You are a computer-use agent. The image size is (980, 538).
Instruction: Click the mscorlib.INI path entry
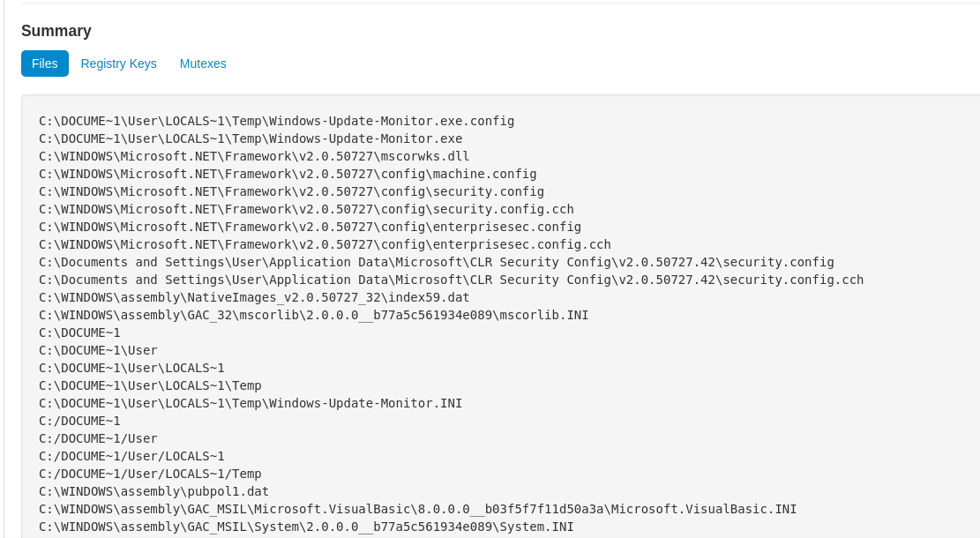click(x=314, y=315)
